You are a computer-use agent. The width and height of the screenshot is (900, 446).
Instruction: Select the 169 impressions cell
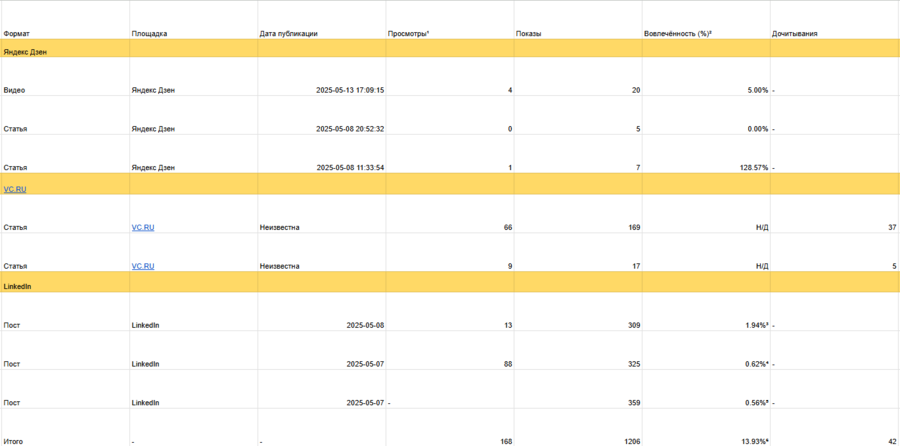pyautogui.click(x=578, y=214)
